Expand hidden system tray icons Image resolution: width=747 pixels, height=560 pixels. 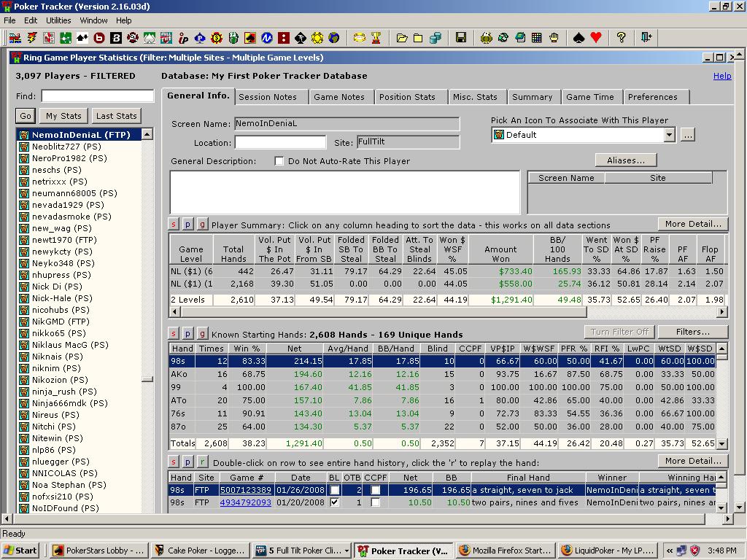(x=670, y=551)
